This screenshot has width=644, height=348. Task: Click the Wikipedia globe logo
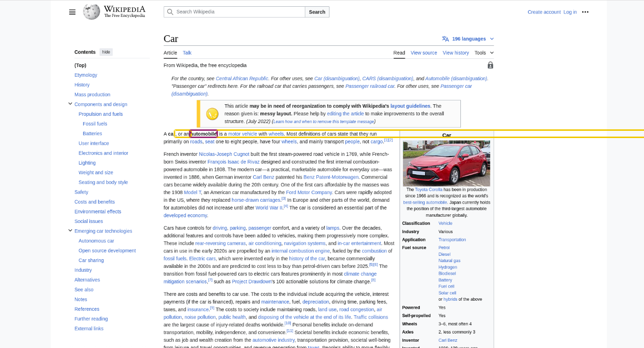(91, 12)
